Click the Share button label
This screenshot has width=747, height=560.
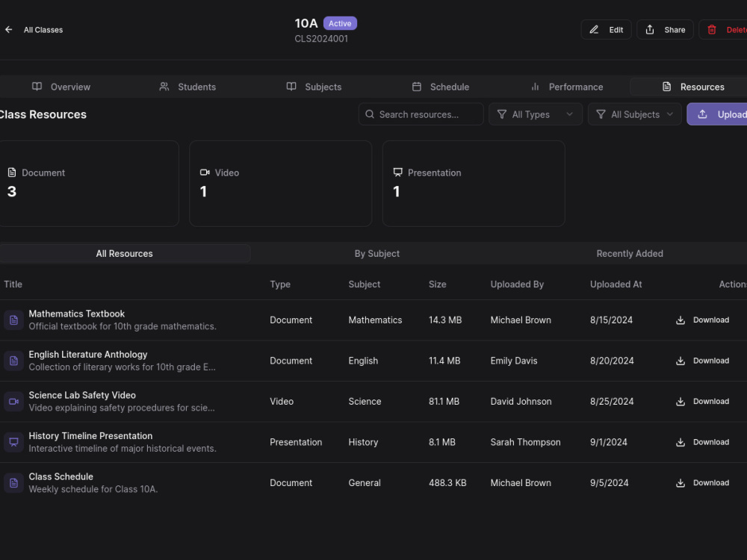(x=675, y=30)
